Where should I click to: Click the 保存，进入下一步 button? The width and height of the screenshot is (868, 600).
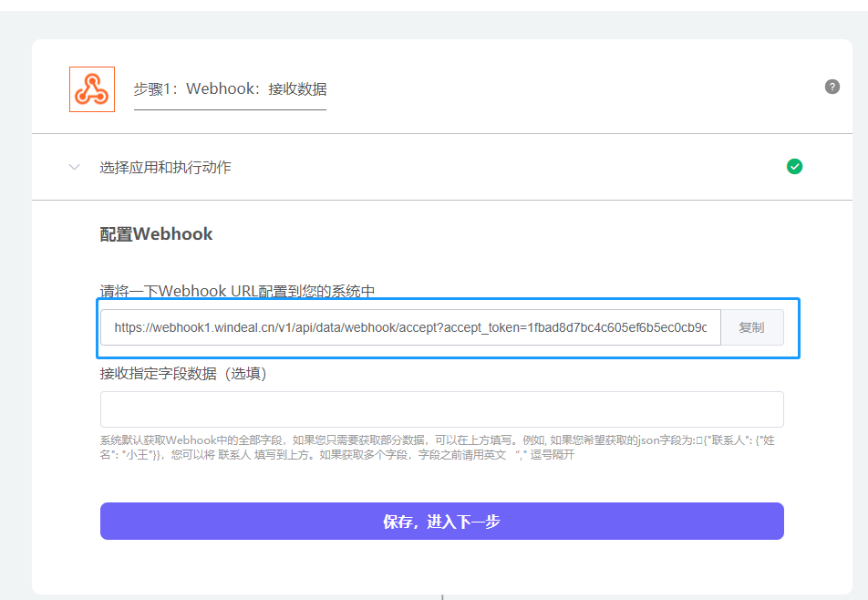pyautogui.click(x=441, y=522)
